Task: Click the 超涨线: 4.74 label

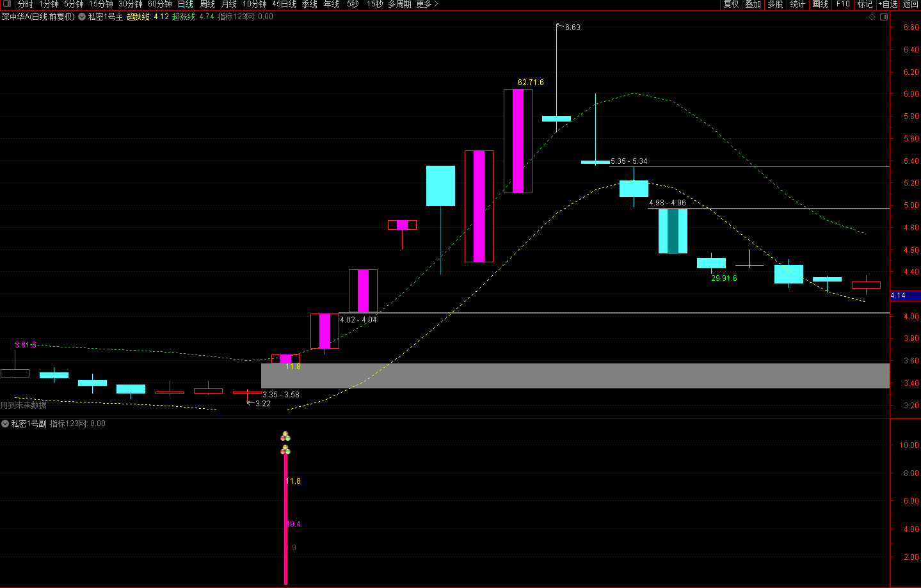Action: pyautogui.click(x=193, y=17)
